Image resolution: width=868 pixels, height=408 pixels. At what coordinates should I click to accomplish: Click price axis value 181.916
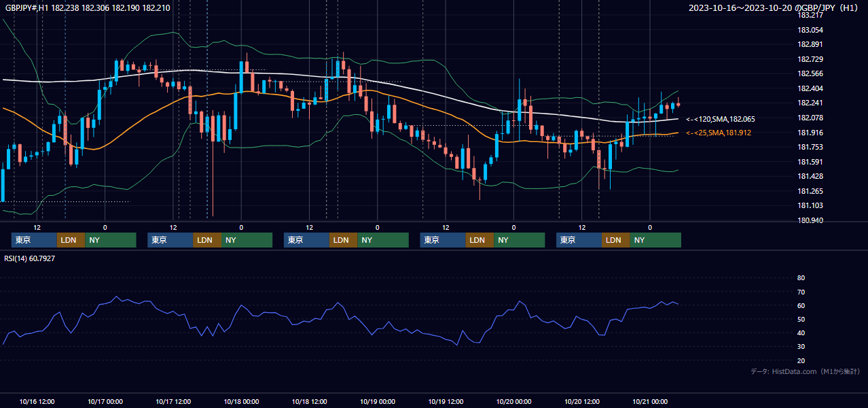(x=810, y=133)
